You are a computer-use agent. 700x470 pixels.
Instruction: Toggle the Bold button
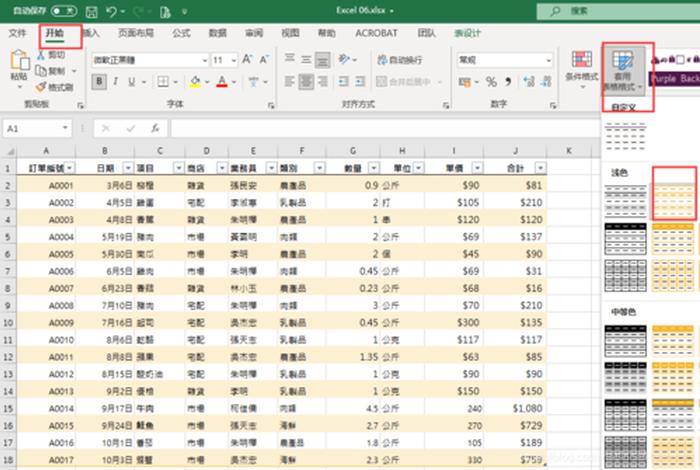click(x=99, y=81)
